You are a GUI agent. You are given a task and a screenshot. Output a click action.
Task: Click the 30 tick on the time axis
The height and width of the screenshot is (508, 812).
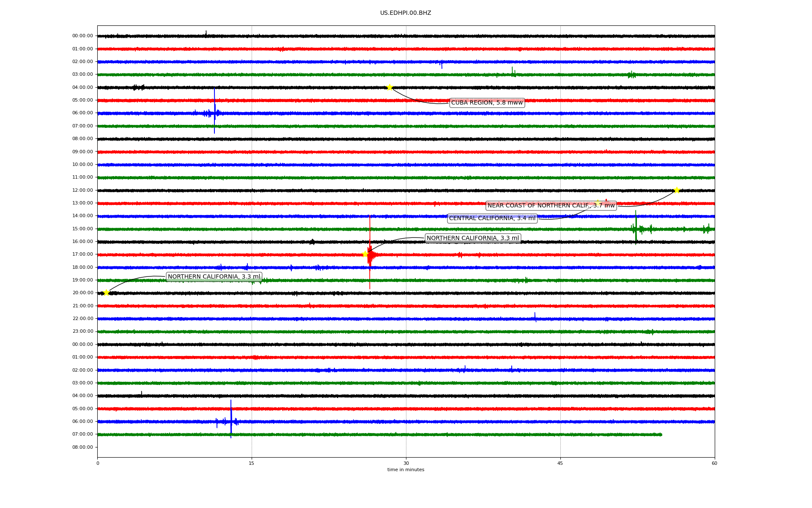(x=406, y=463)
